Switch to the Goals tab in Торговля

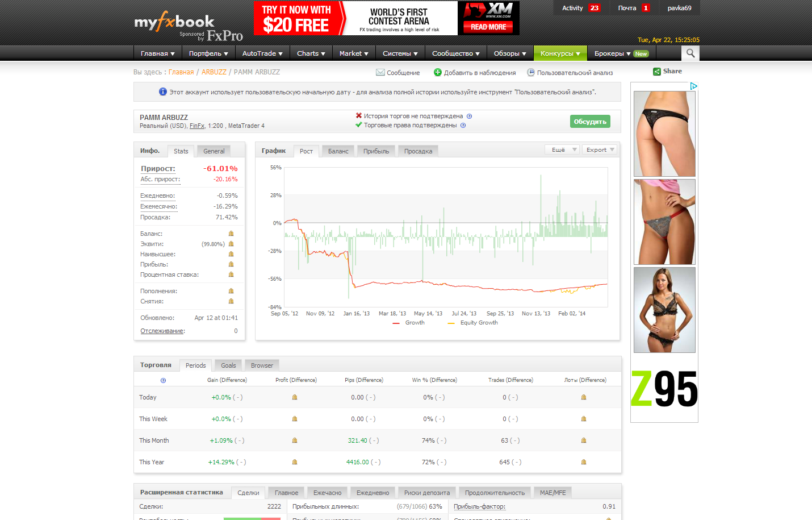point(228,365)
